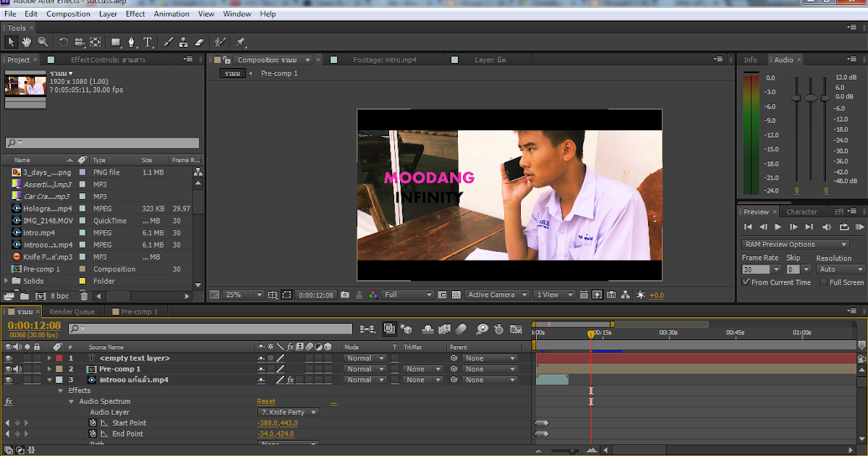Enable Motion Blur for the timeline

click(x=460, y=329)
